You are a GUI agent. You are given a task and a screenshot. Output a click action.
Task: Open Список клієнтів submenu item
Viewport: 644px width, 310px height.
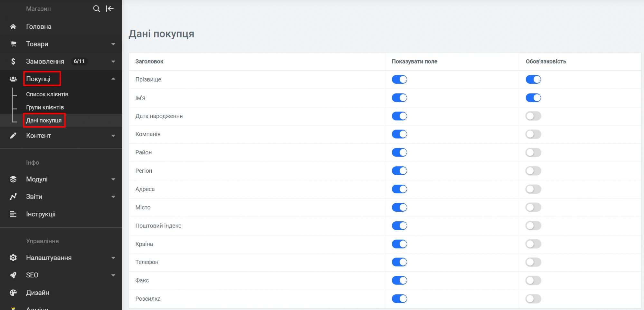click(47, 94)
